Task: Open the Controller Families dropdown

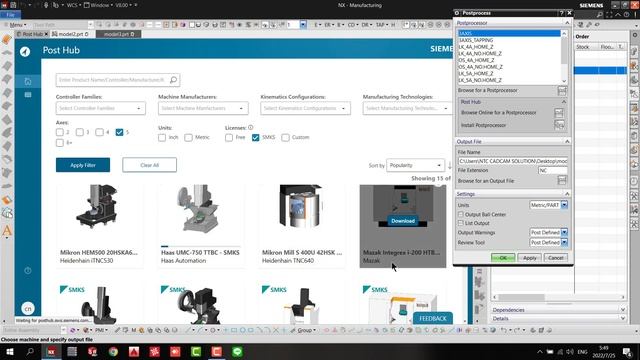Action: 100,108
